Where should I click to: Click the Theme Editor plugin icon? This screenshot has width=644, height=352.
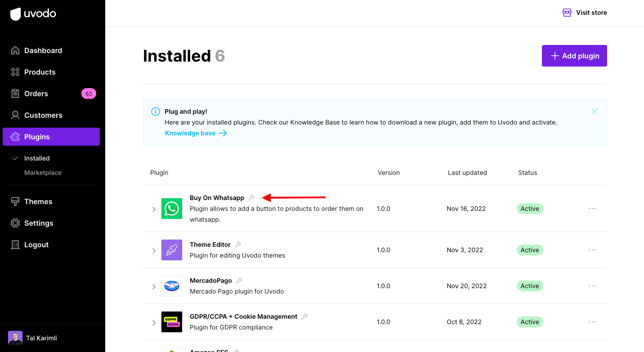click(x=172, y=250)
